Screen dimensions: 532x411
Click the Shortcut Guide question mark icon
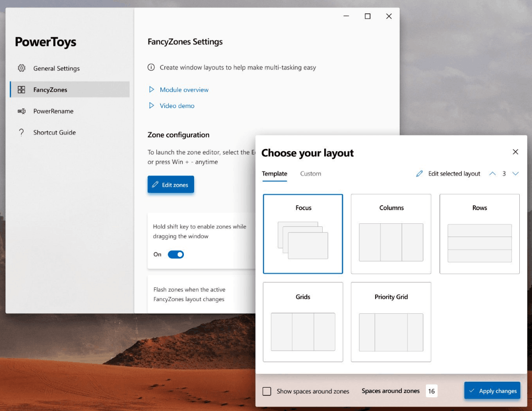22,132
